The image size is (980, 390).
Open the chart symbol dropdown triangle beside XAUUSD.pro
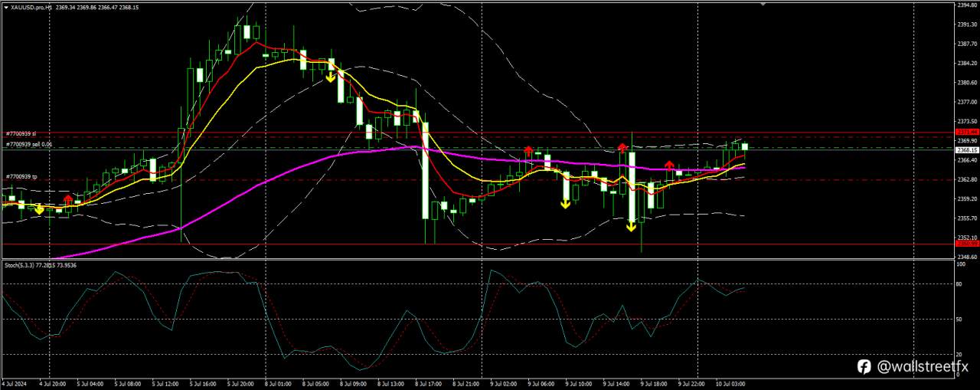5,7
